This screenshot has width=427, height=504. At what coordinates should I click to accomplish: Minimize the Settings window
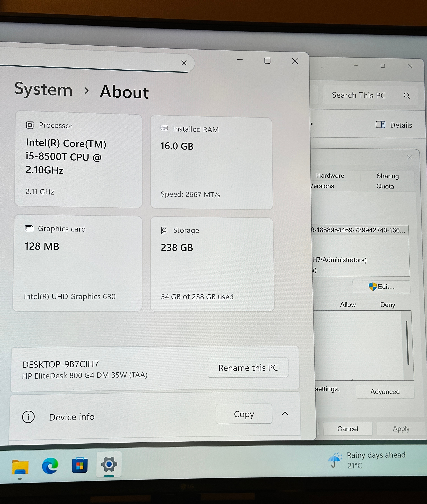(x=240, y=60)
